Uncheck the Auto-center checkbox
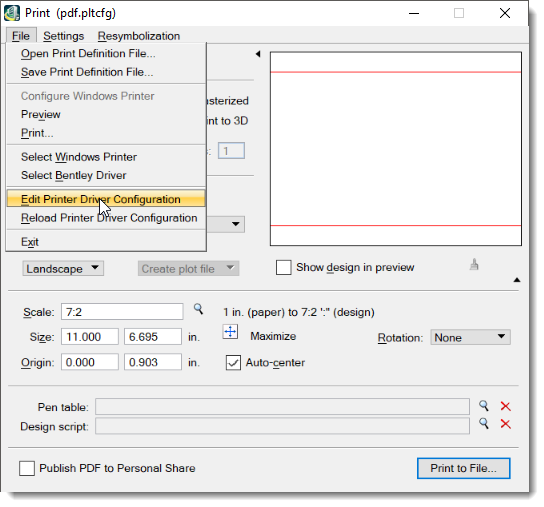This screenshot has width=544, height=507. 233,363
